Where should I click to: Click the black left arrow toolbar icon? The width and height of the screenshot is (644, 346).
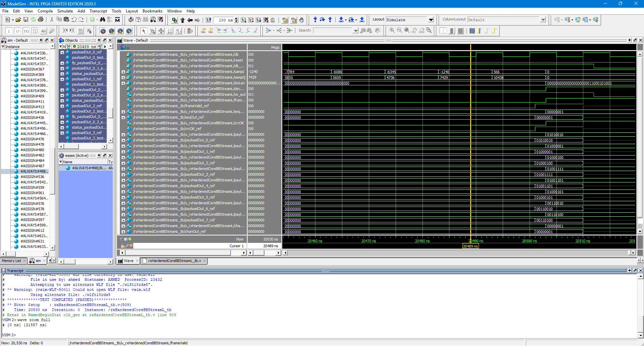point(190,20)
